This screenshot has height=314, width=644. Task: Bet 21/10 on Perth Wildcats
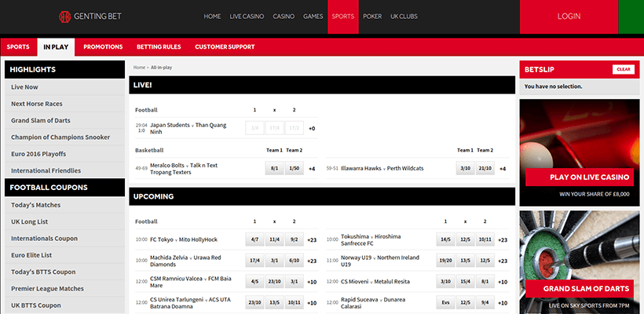[x=485, y=168]
